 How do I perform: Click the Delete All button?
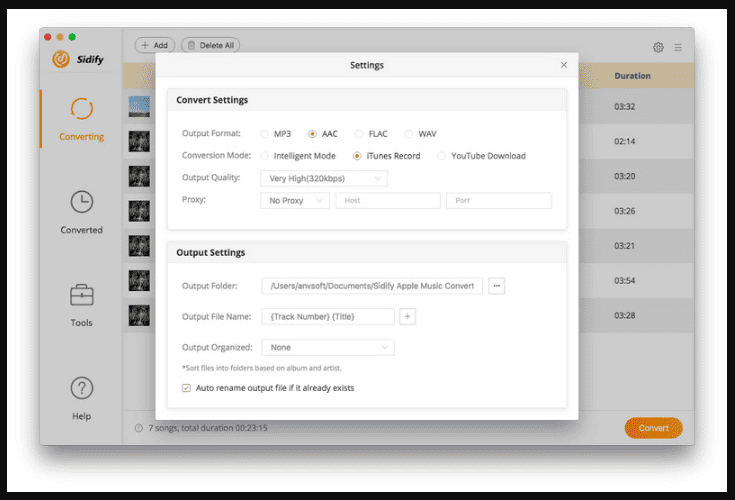click(x=210, y=45)
